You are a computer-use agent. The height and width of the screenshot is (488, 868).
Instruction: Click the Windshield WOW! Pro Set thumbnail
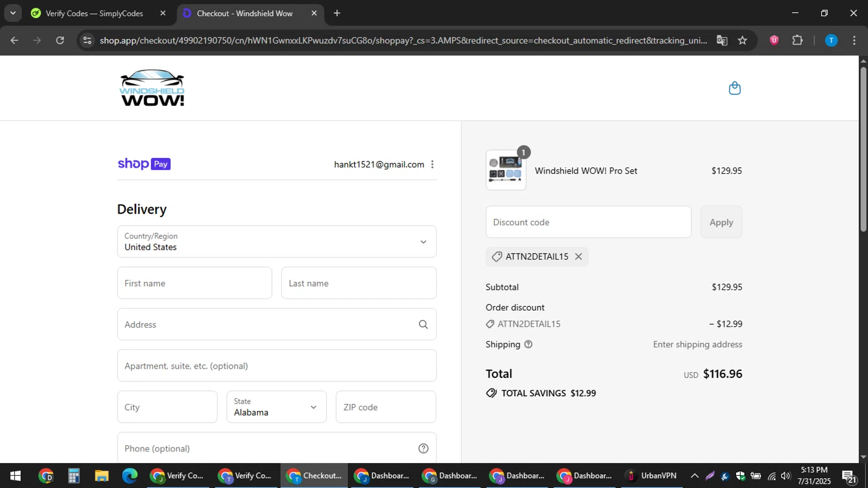coord(506,170)
